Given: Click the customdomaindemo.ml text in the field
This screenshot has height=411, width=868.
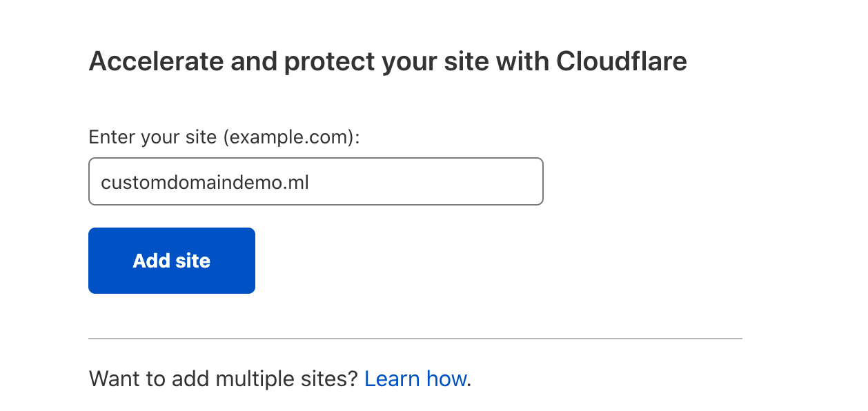Looking at the screenshot, I should 205,182.
